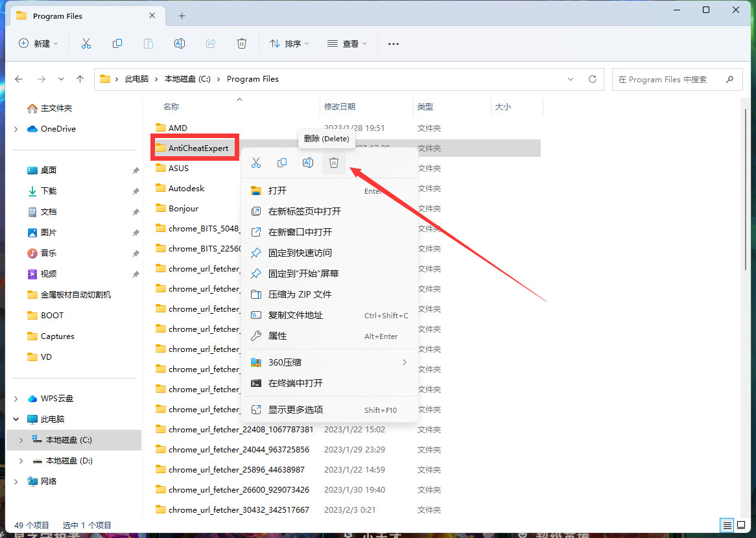
Task: Switch to details view in the status bar
Action: point(727,525)
